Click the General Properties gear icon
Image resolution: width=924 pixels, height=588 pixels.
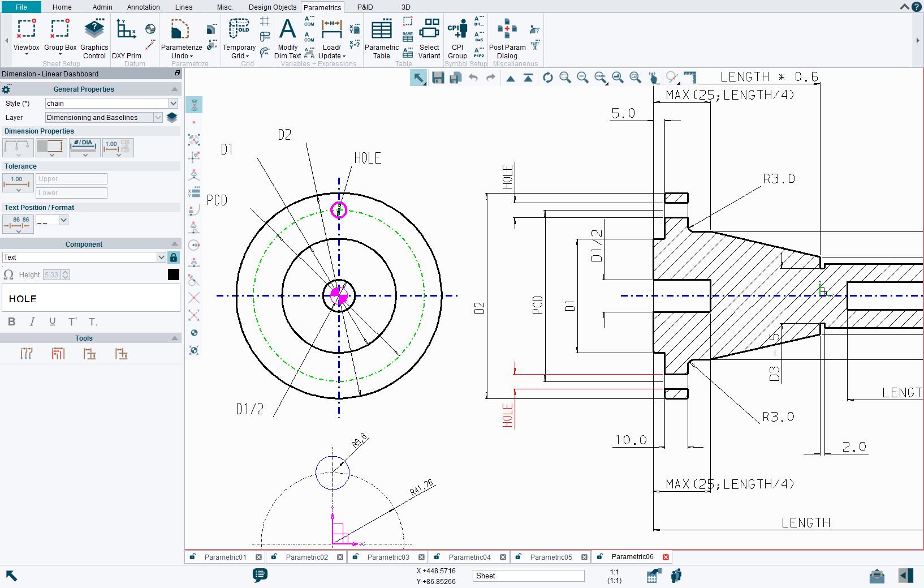tap(6, 89)
